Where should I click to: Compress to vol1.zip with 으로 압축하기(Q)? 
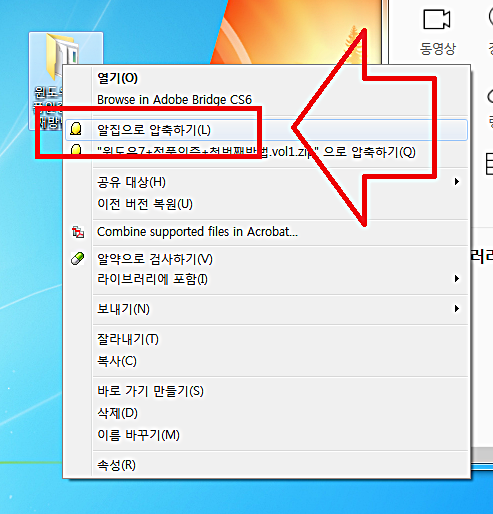coord(266,152)
